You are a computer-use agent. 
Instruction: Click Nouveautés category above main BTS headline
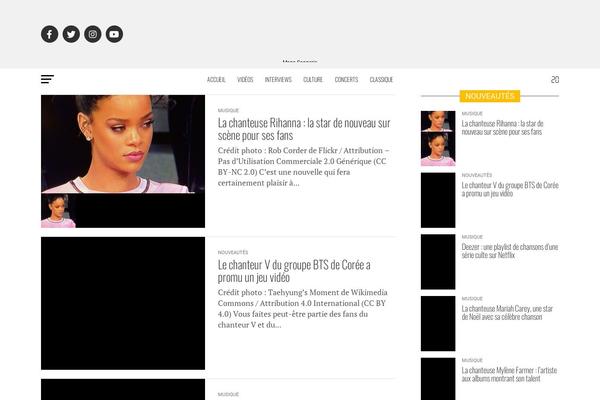pos(233,252)
